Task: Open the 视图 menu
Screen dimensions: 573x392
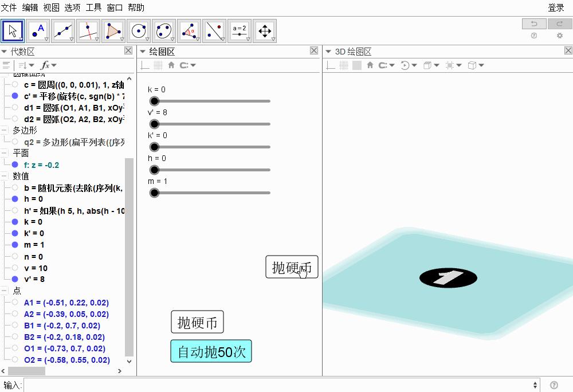Action: coord(51,7)
